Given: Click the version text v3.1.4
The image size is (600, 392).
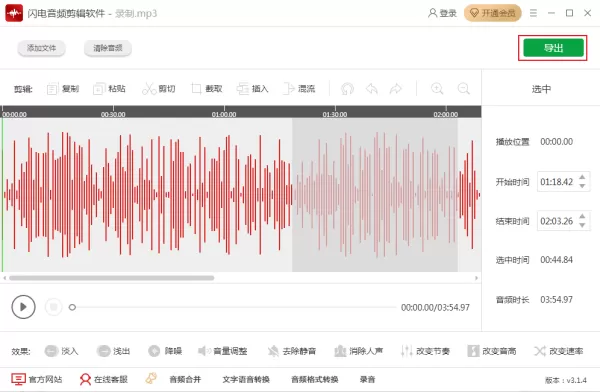Looking at the screenshot, I should coord(566,380).
